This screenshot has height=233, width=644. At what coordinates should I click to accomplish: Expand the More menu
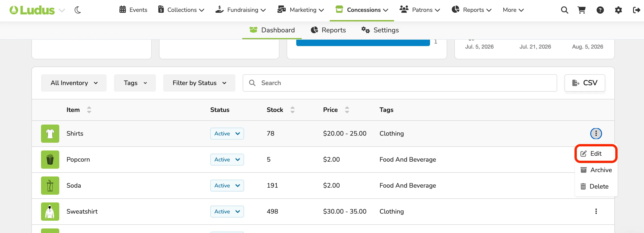pyautogui.click(x=513, y=10)
